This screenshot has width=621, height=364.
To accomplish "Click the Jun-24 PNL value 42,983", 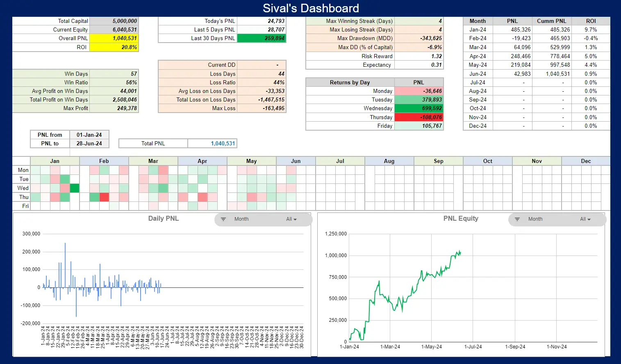I will 512,74.
